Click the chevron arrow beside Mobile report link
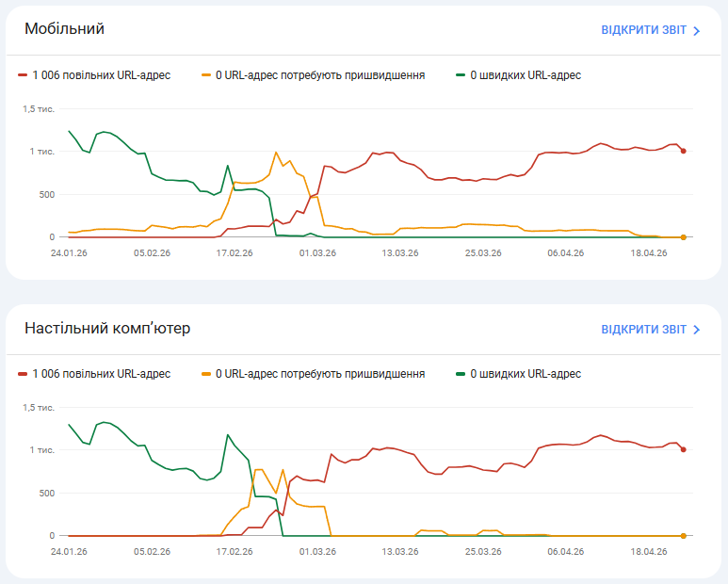This screenshot has width=728, height=584. coord(697,30)
